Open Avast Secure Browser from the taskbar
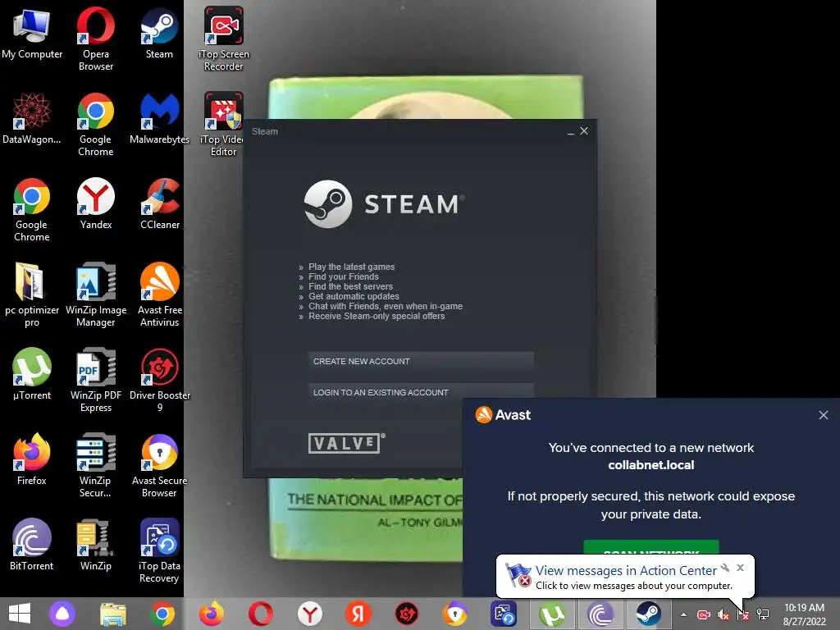 click(454, 614)
